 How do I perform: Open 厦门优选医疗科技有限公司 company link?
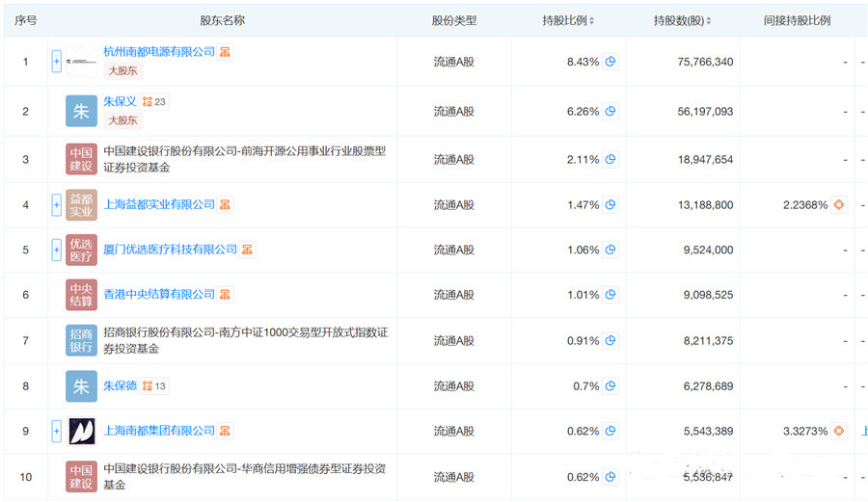(170, 250)
